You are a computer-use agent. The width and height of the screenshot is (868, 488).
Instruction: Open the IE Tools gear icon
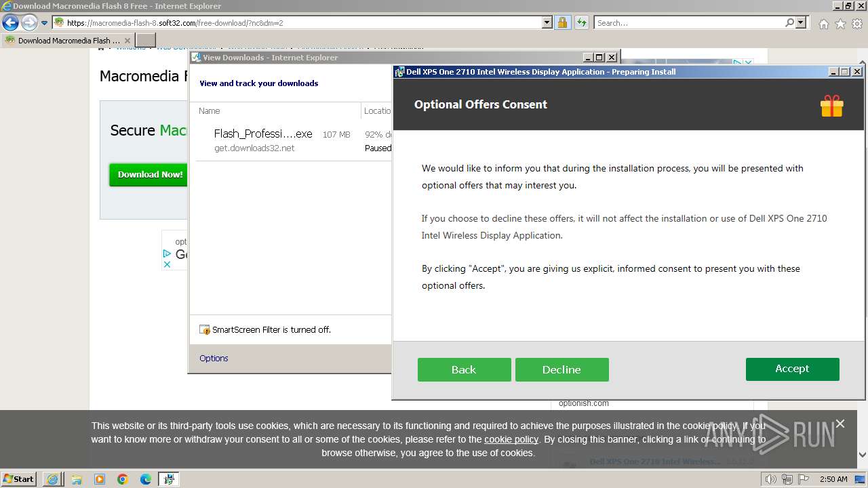point(857,24)
